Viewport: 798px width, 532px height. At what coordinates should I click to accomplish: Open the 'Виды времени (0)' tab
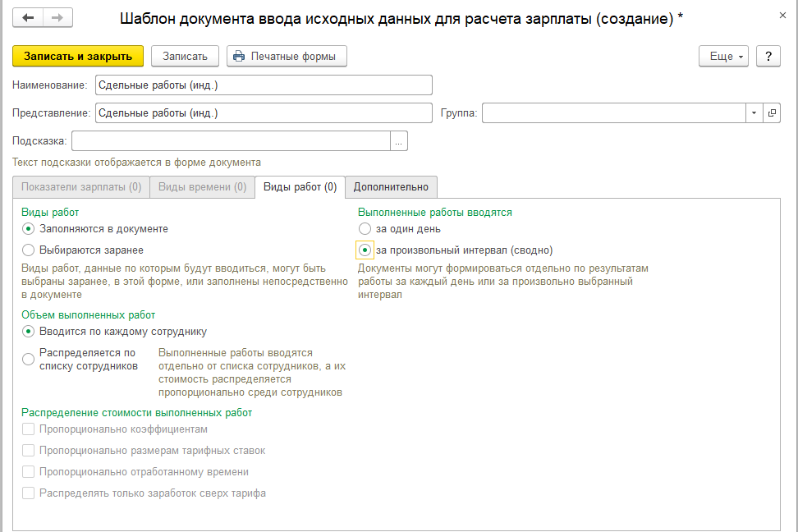click(202, 187)
